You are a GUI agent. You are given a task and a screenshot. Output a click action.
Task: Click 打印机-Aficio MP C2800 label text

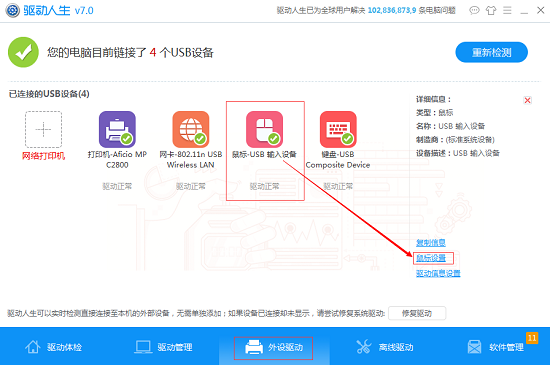(117, 160)
